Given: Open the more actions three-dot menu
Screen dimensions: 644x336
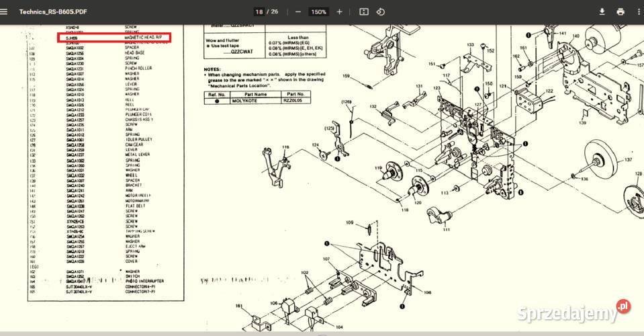Looking at the screenshot, I should [x=639, y=11].
